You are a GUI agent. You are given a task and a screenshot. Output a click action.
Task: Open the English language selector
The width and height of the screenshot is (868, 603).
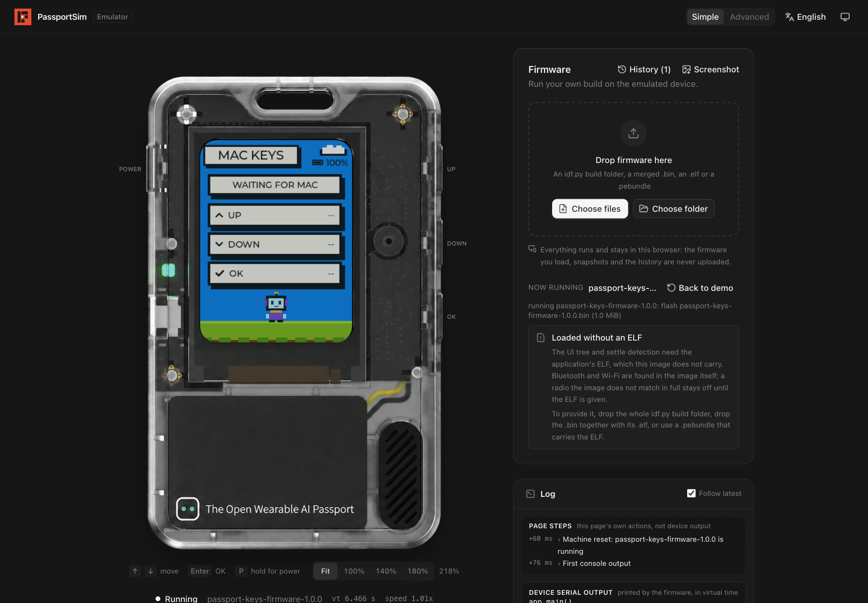point(805,17)
